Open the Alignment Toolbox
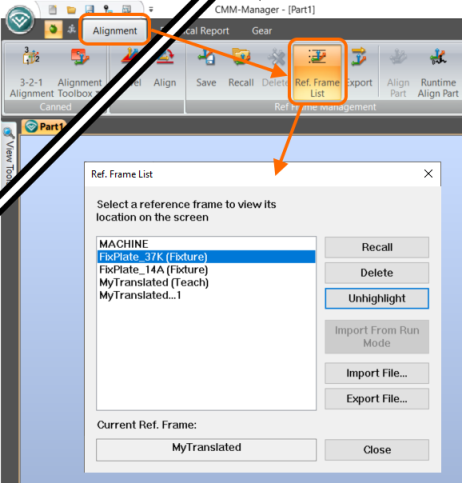This screenshot has height=483, width=462. click(x=79, y=72)
